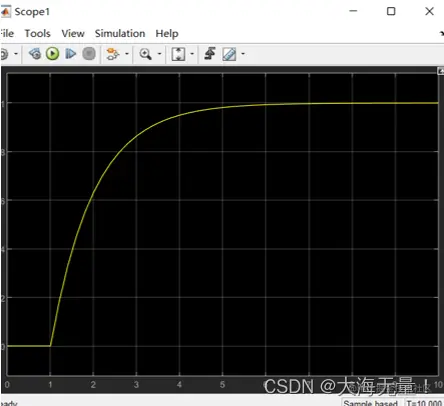Click the Highlight Simulink block icon
This screenshot has width=444, height=406.
(113, 54)
